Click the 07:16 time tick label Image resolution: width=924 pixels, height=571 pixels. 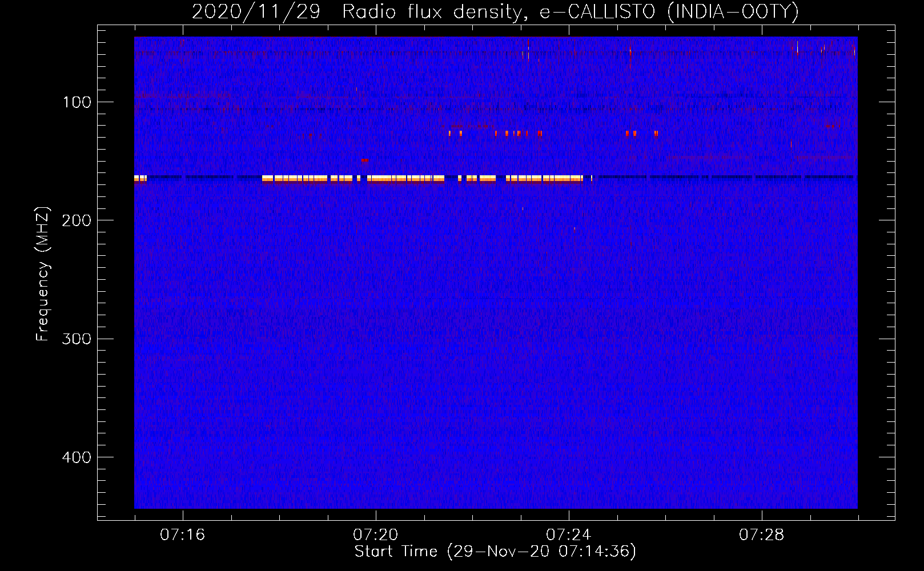(183, 535)
